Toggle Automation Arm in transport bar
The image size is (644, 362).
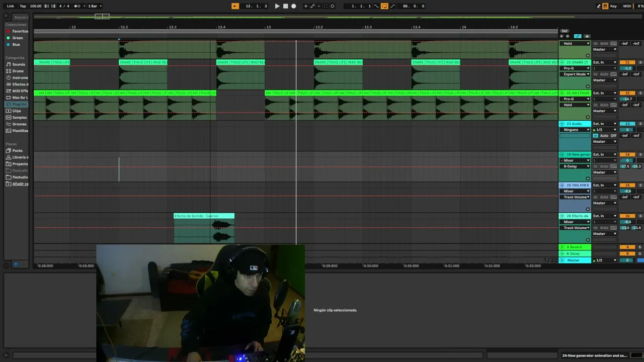point(312,6)
